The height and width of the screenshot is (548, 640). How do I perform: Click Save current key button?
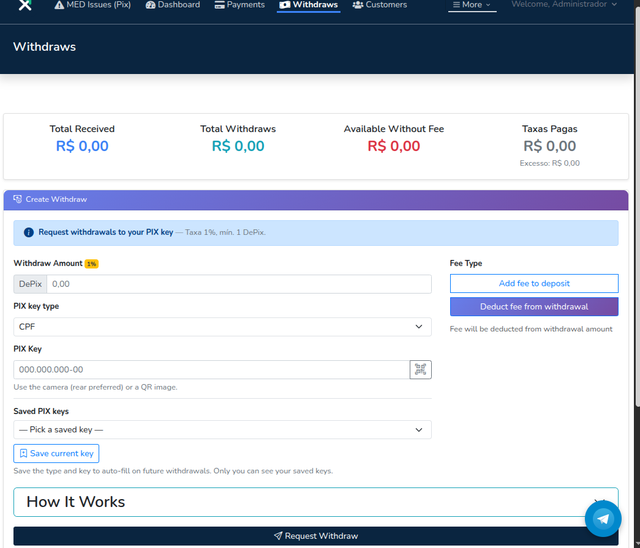56,453
